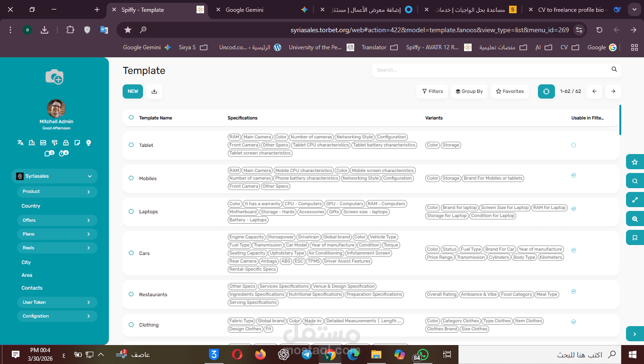Collapse the Syriasales menu dropdown
The image size is (644, 364).
54,176
